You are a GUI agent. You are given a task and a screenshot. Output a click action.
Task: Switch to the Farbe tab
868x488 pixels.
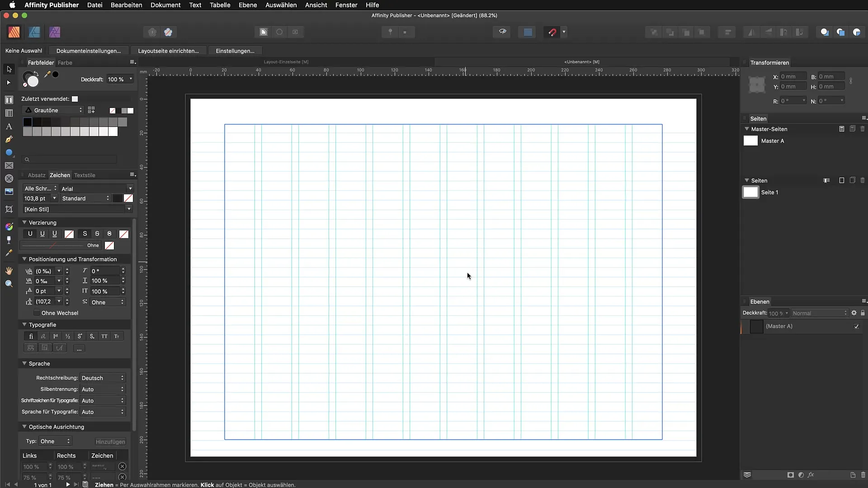[65, 62]
